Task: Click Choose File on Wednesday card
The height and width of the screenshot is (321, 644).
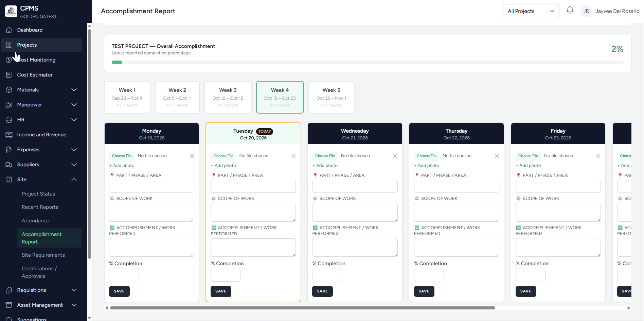Action: point(325,156)
